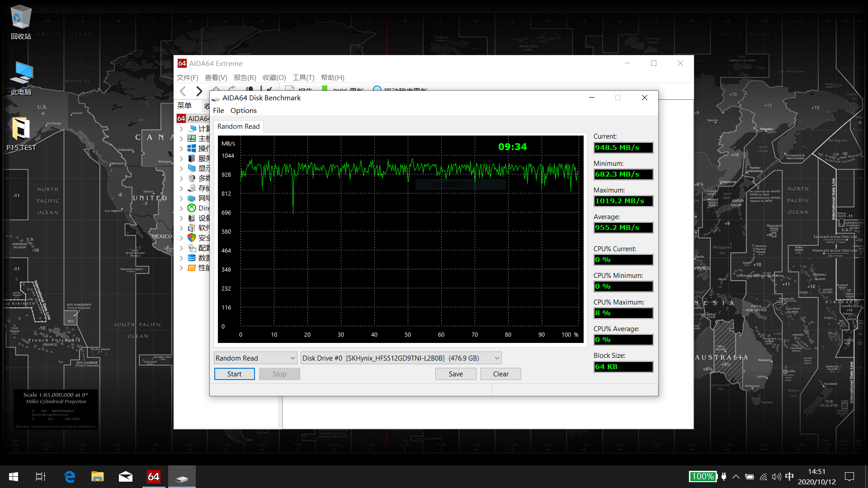Viewport: 868px width, 488px height.
Task: Select the Display (显示) monitor tree icon
Action: [x=192, y=169]
